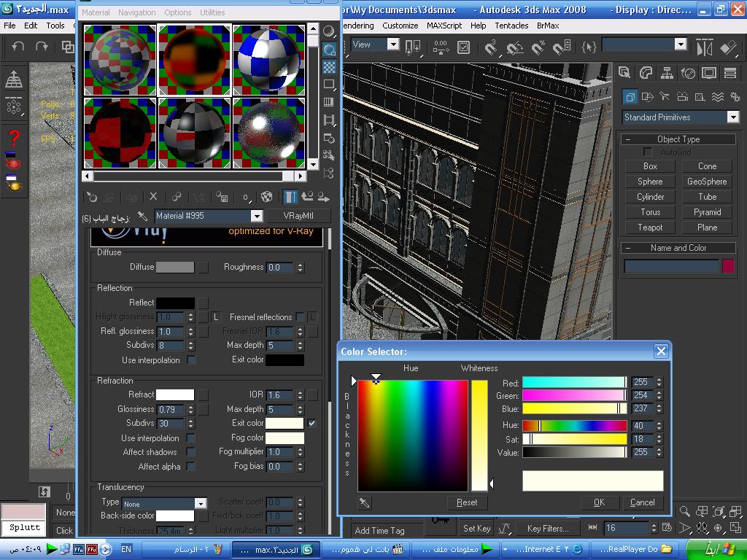Click the Hue slider in Color Selector

tap(575, 426)
